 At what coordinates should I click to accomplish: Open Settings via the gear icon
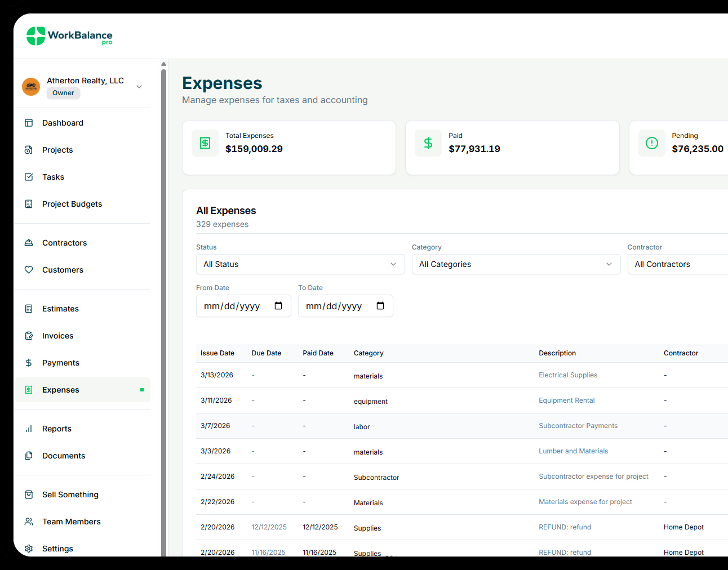point(29,549)
